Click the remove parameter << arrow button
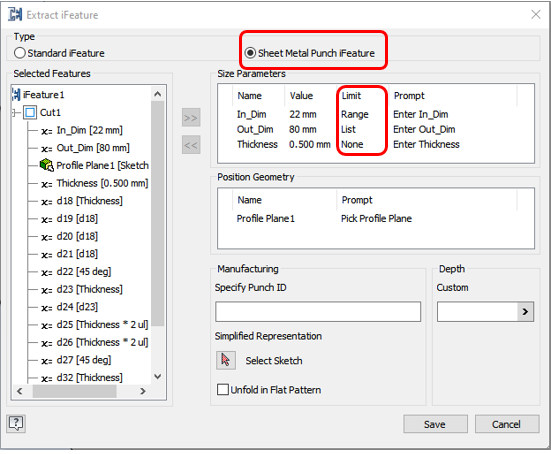The image size is (551, 454). [x=191, y=145]
